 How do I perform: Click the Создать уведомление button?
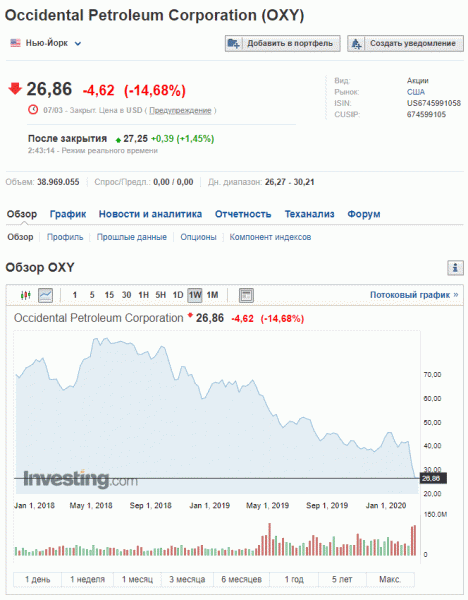[405, 44]
